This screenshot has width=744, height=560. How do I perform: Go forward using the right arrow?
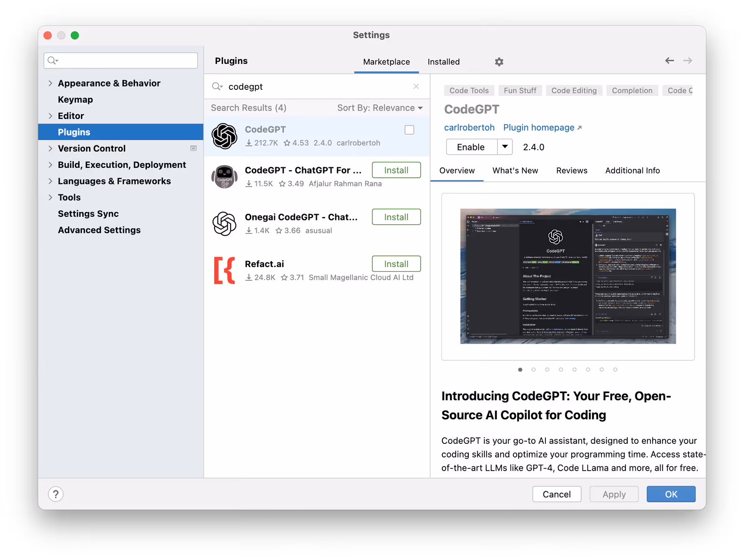(688, 61)
